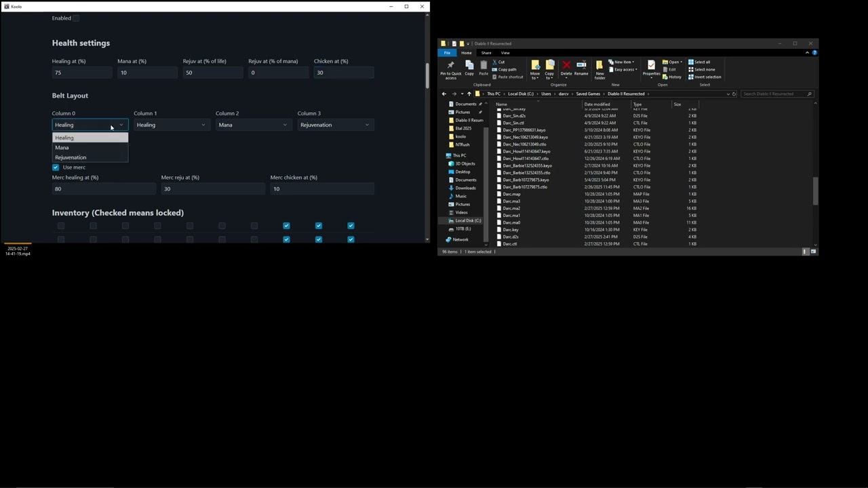Click Users in the address breadcrumb

tap(546, 94)
